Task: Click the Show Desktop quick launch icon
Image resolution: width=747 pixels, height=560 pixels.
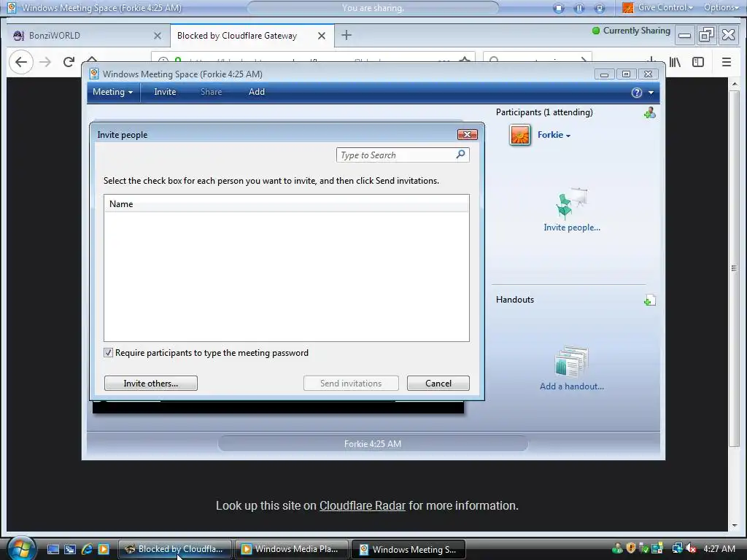Action: point(53,549)
